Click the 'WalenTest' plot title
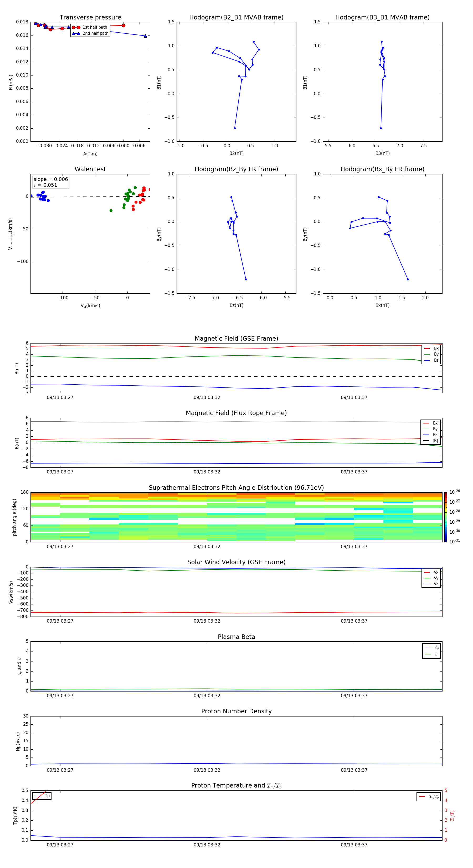The height and width of the screenshot is (868, 473). click(90, 169)
